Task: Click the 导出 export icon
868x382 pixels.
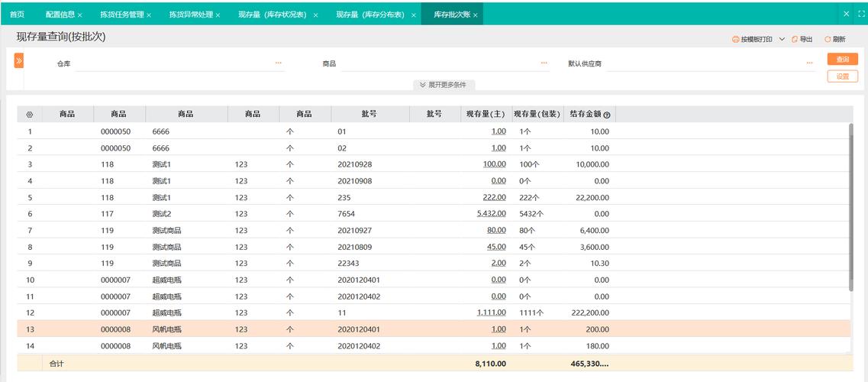Action: [795, 39]
